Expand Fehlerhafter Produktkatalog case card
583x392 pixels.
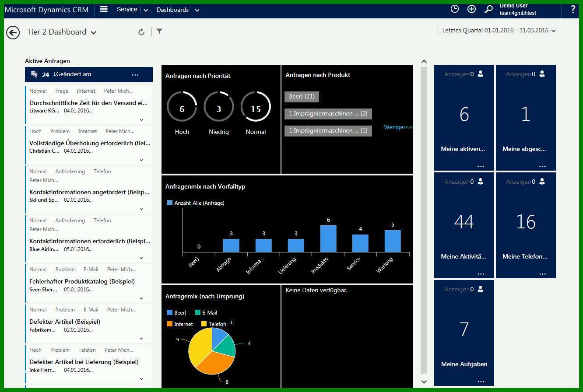click(x=141, y=298)
